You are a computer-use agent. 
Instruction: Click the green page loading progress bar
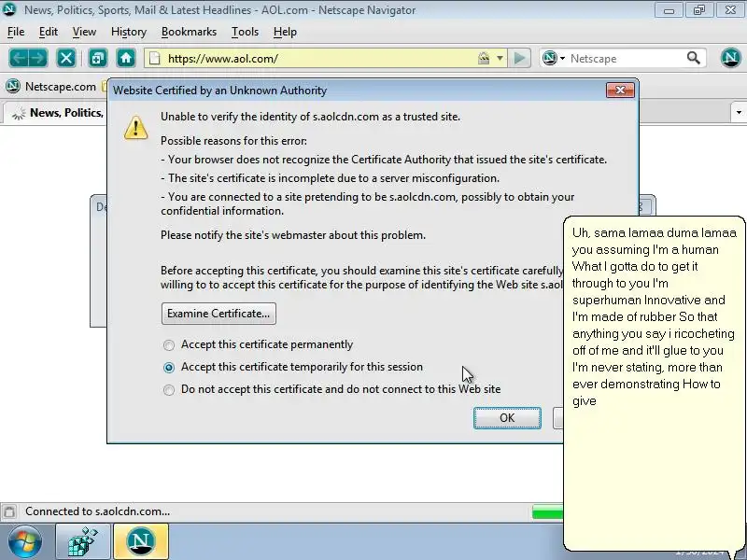click(547, 511)
